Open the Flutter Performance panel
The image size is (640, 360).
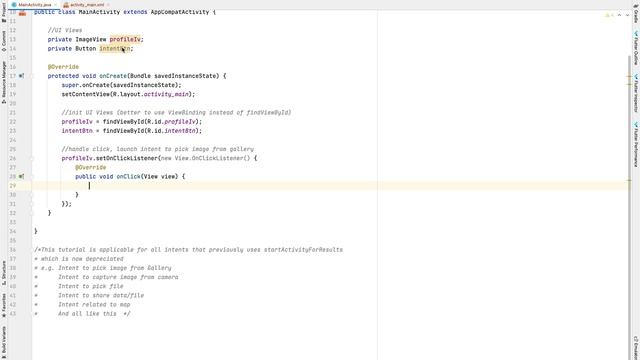click(x=636, y=144)
